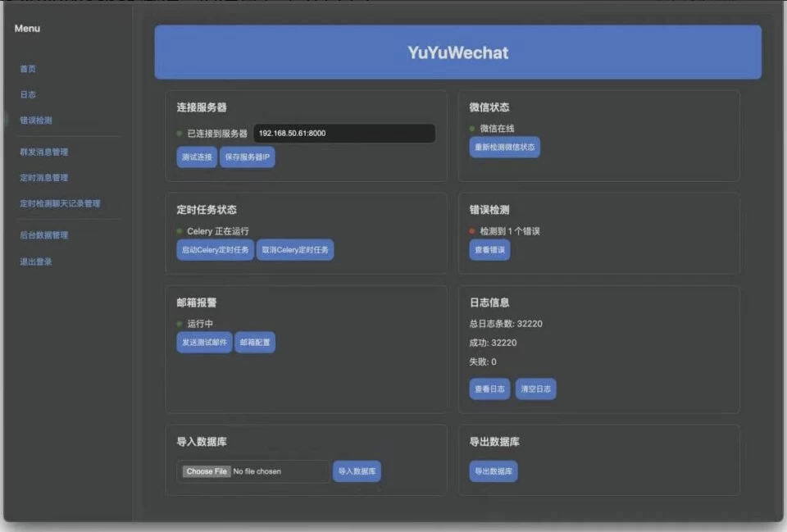This screenshot has width=787, height=532.
Task: Open 后台数据管理 in sidebar
Action: coord(43,235)
